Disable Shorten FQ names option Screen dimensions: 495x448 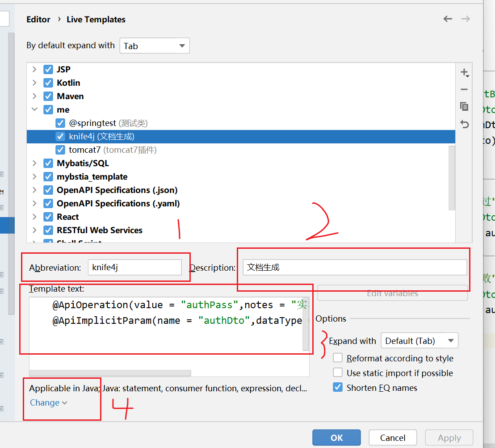338,387
